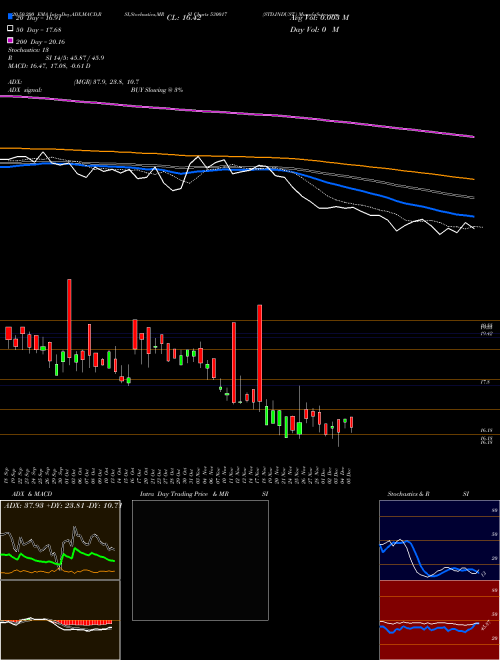
Task: Click the 'ADX signal:' label
Action: click(25, 90)
